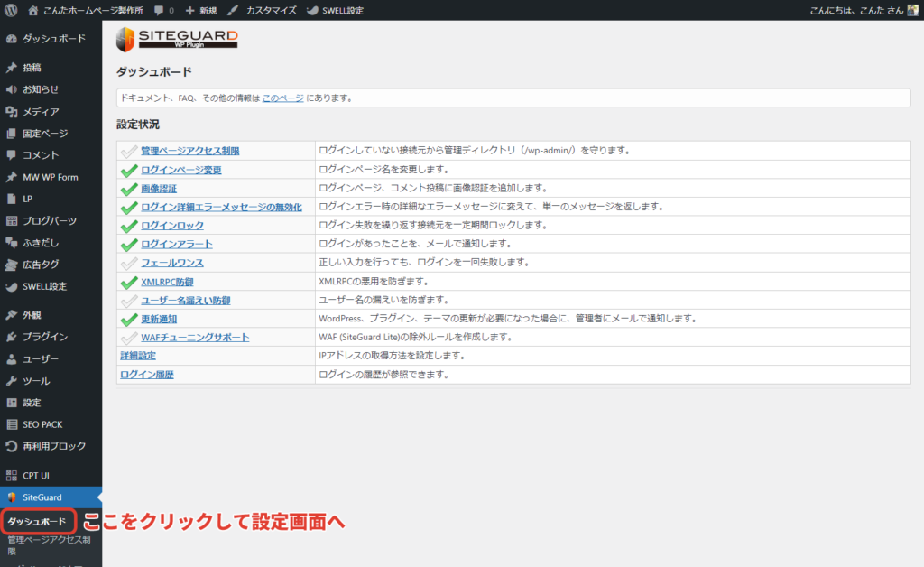Open the ユーザー名漏えい防御 setting link
924x567 pixels.
186,301
